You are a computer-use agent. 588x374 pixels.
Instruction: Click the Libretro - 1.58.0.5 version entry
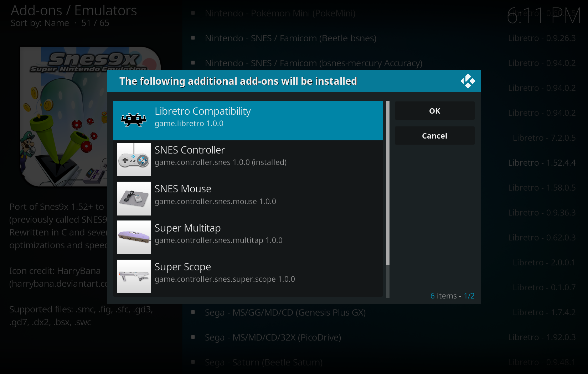pyautogui.click(x=542, y=188)
